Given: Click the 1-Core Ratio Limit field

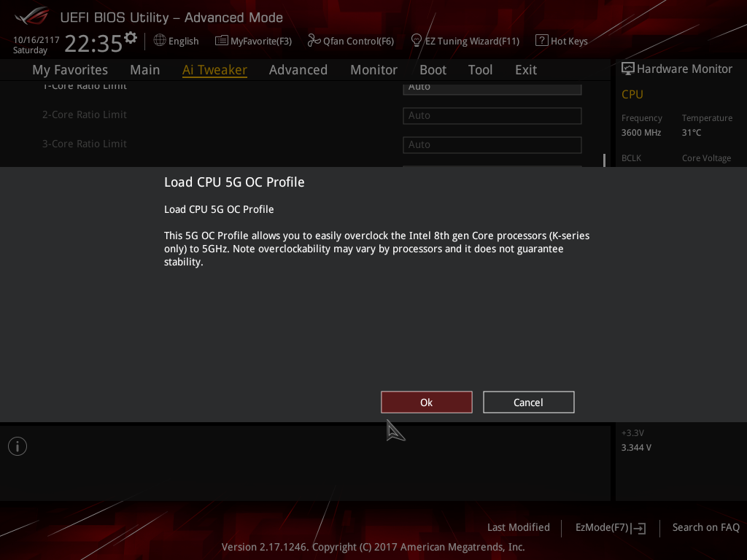Looking at the screenshot, I should [x=492, y=88].
